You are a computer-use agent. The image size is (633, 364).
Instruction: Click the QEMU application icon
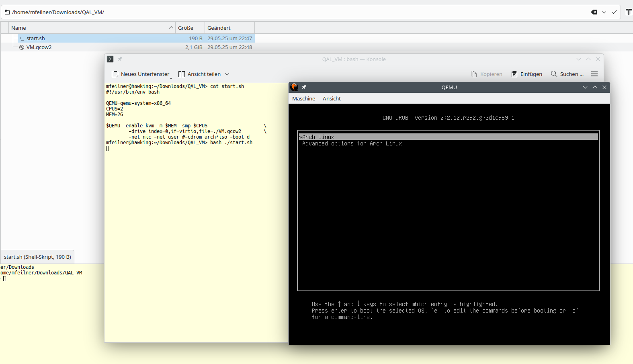(294, 87)
